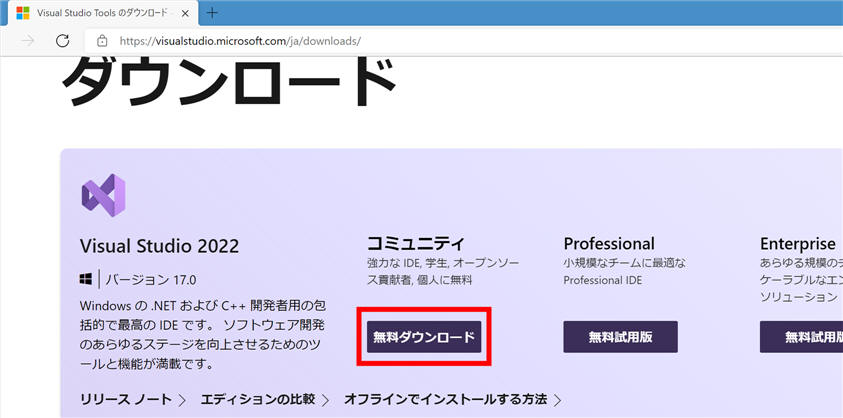This screenshot has height=418, width=843.
Task: Click the chevron after リリース ノート
Action: coord(182,400)
